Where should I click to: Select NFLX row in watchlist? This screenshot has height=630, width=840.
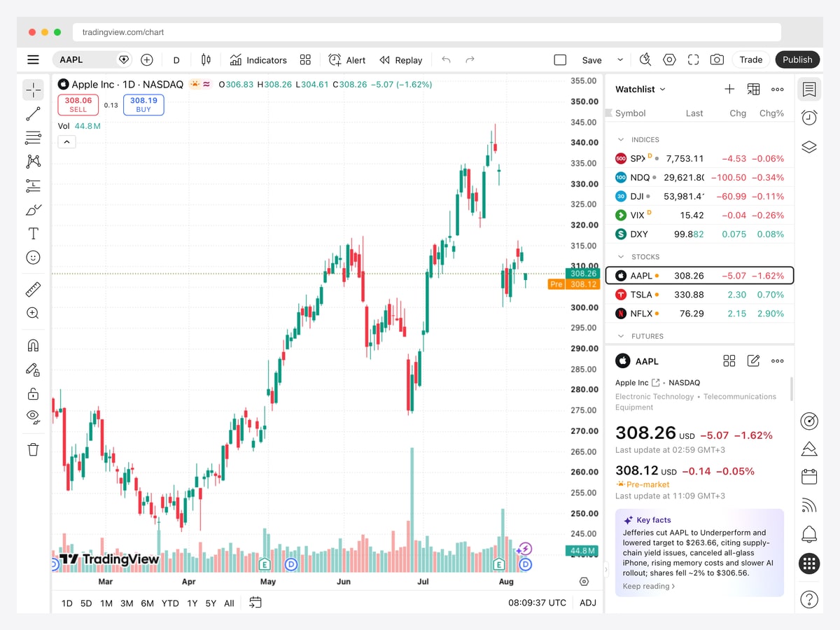[700, 314]
